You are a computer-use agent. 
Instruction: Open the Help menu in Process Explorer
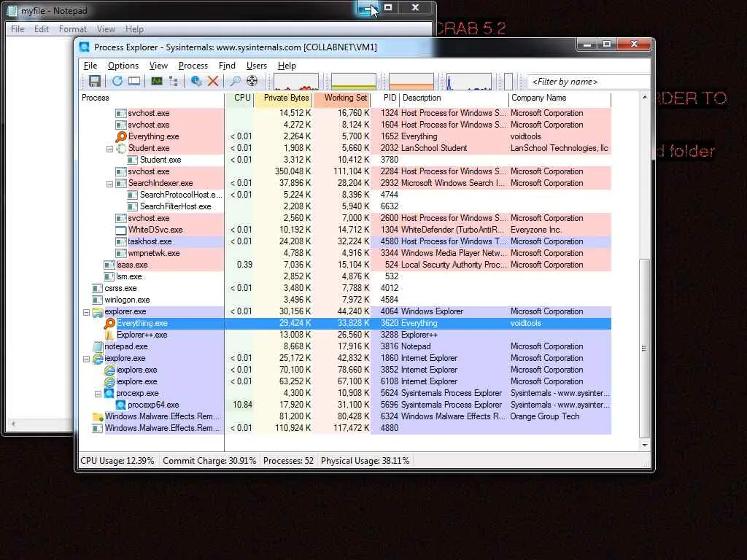(287, 66)
